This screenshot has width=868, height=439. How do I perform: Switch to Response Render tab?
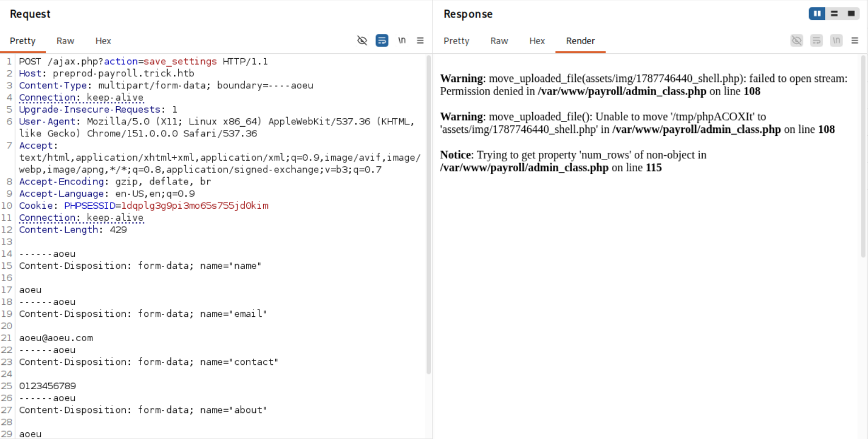pos(580,41)
